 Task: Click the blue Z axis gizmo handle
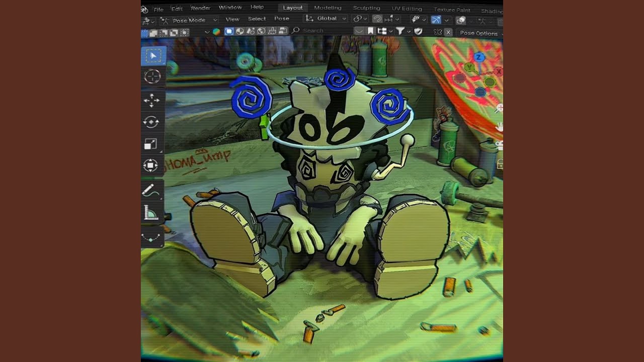[x=479, y=57]
